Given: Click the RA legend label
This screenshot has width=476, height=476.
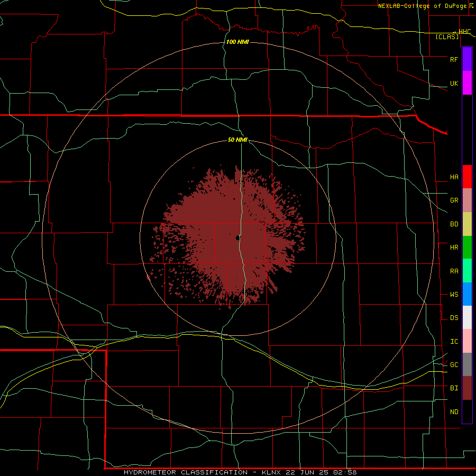Looking at the screenshot, I should pos(454,271).
